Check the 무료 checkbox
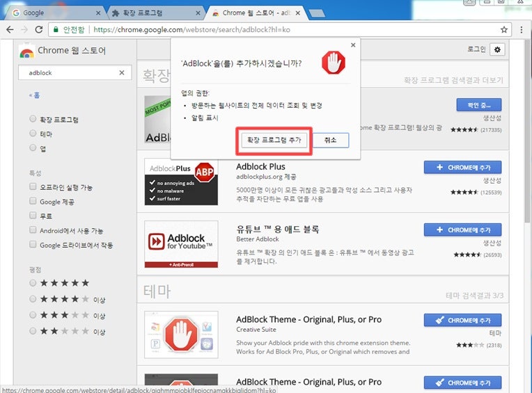Image resolution: width=532 pixels, height=393 pixels. pos(33,216)
